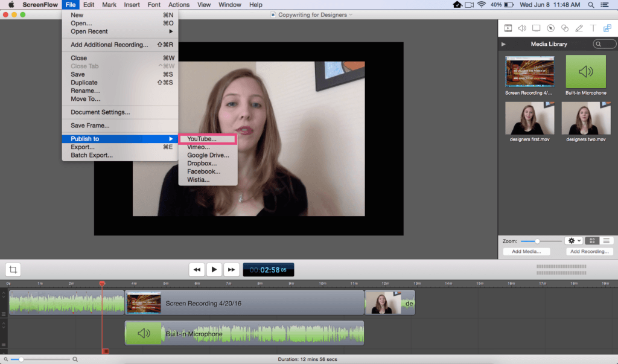Click the timecode display

coord(269,270)
